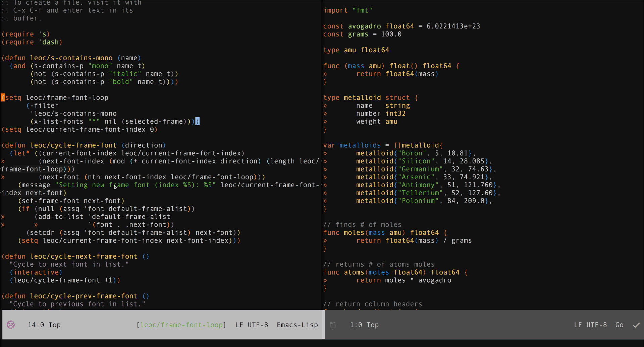This screenshot has height=347, width=644.
Task: Open the Go major mode menu
Action: pyautogui.click(x=619, y=325)
